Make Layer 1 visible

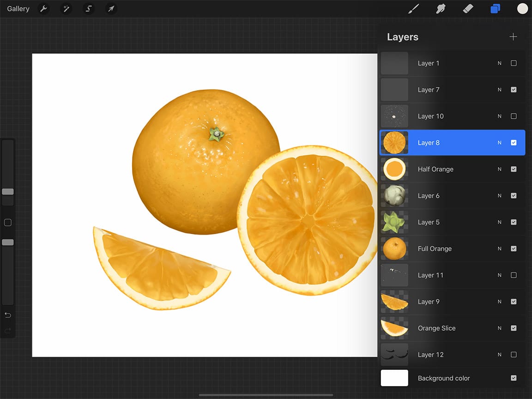(514, 63)
